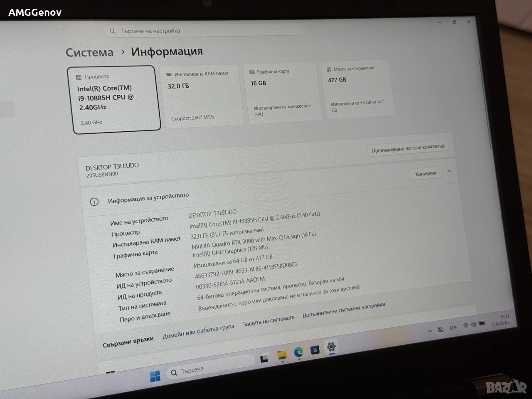
Task: Select the Графична карта card
Action: [282, 92]
